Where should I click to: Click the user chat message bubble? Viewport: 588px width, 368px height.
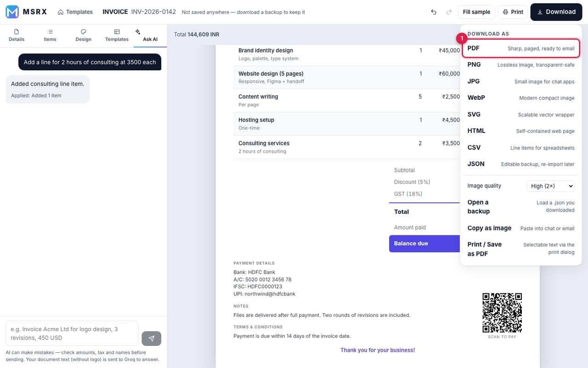[90, 62]
